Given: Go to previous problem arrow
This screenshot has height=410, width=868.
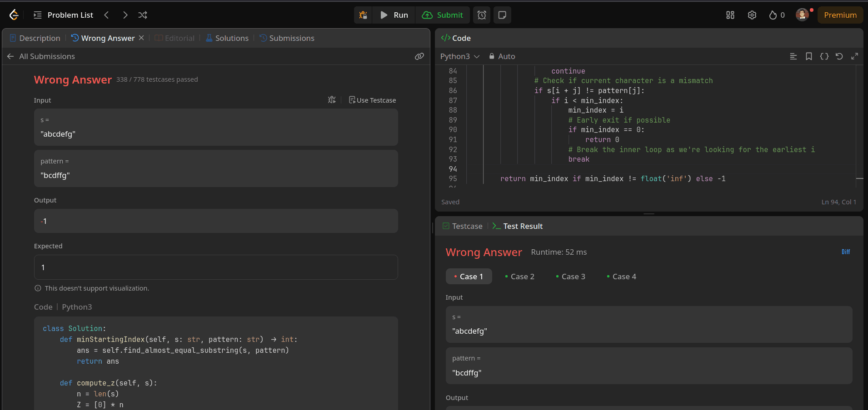Looking at the screenshot, I should pos(106,15).
